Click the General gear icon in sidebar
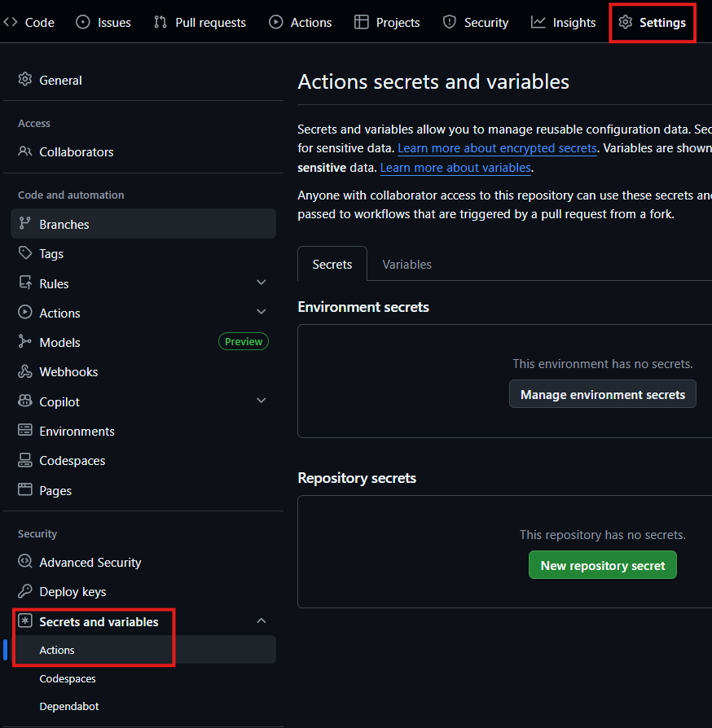This screenshot has width=712, height=728. tap(25, 79)
